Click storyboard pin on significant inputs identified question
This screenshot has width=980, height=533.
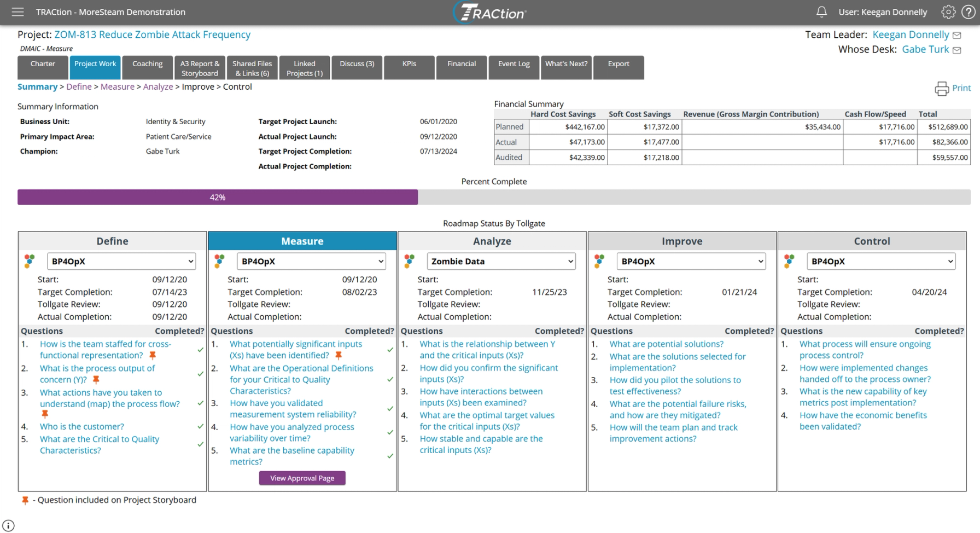tap(339, 356)
